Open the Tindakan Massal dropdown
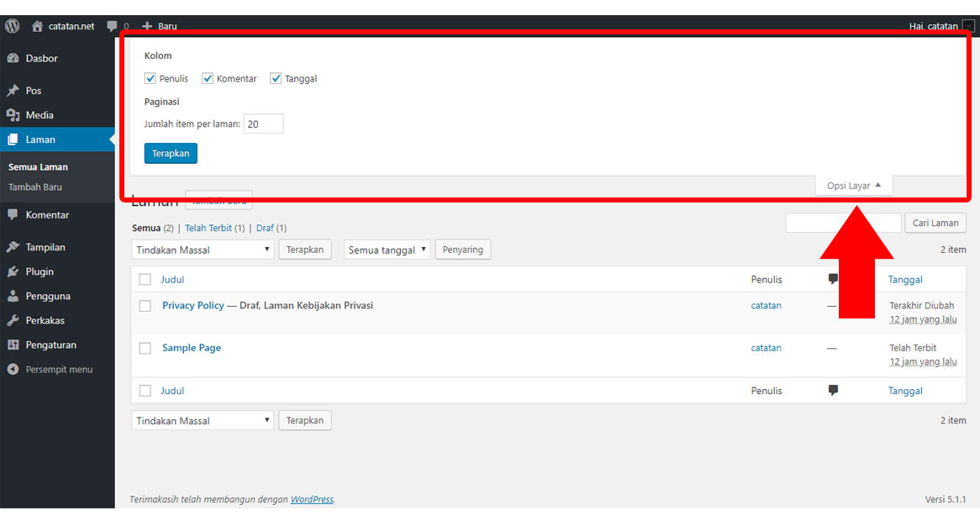The height and width of the screenshot is (526, 980). 202,250
